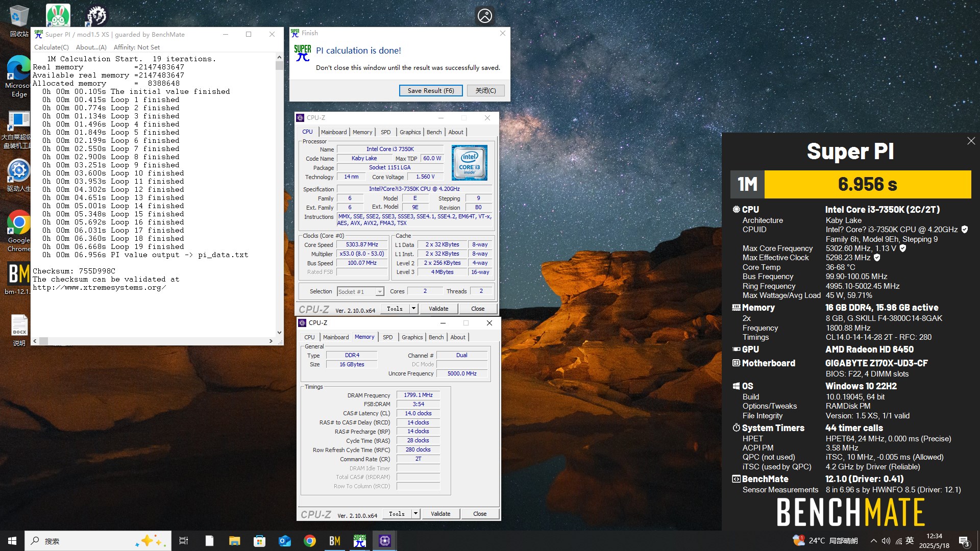Click the round profile icon on the wallpaper
This screenshot has width=980, height=551.
point(485,15)
